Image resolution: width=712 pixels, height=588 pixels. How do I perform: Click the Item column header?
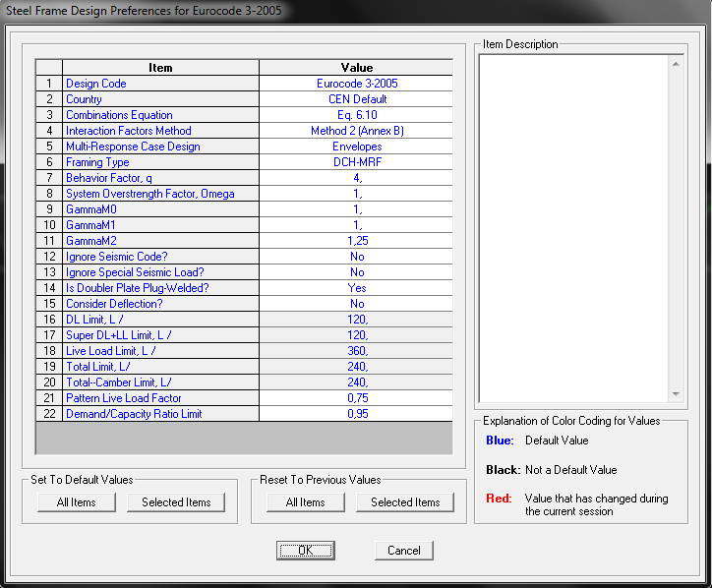pos(160,68)
